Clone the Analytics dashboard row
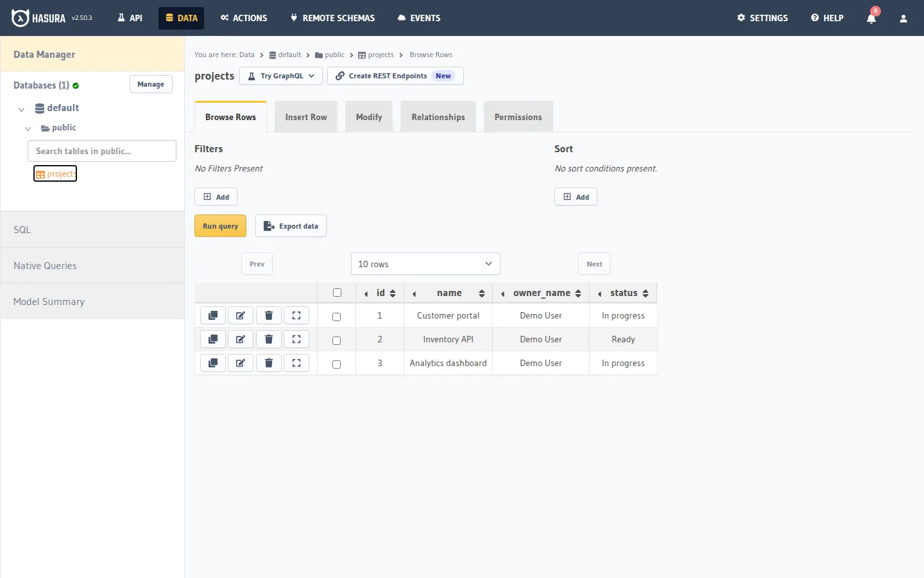Screen dimensions: 924x578 pyautogui.click(x=213, y=363)
